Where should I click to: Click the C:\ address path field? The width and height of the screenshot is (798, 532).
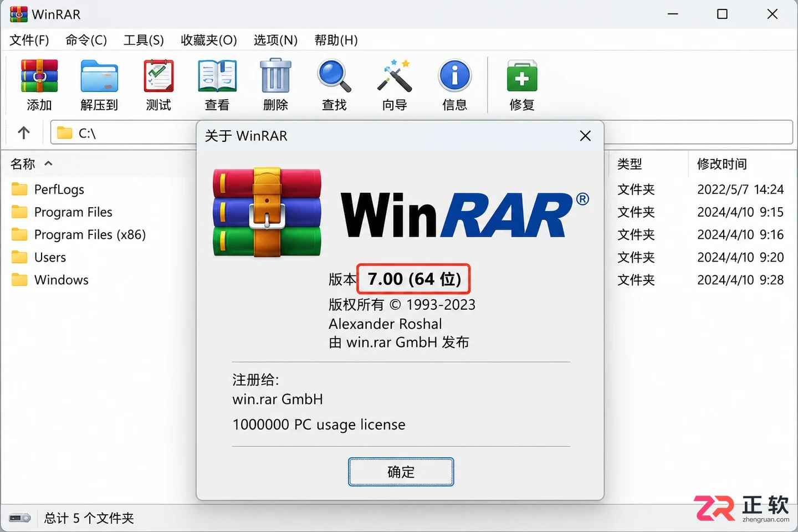421,133
